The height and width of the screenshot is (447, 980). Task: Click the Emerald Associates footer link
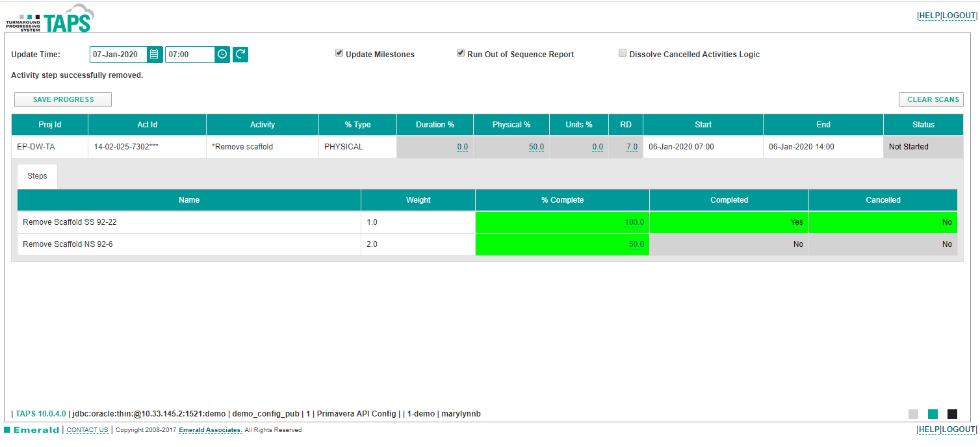click(x=209, y=429)
